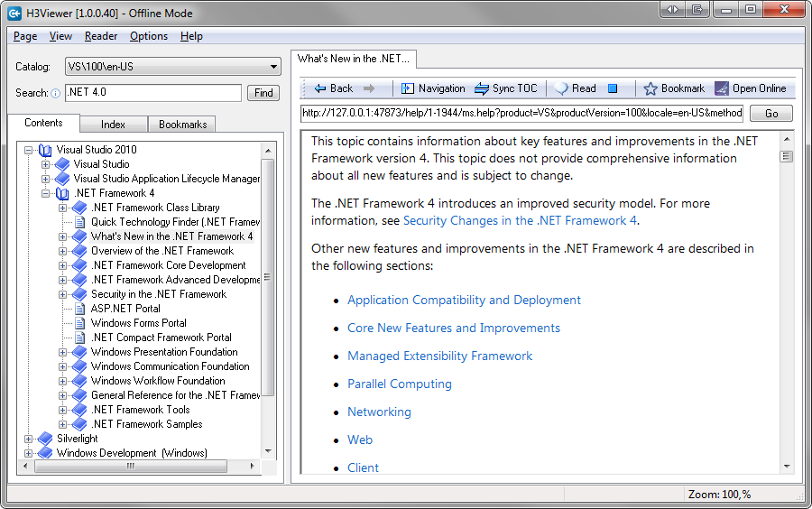Click the left-right arrows title bar button

pyautogui.click(x=673, y=9)
